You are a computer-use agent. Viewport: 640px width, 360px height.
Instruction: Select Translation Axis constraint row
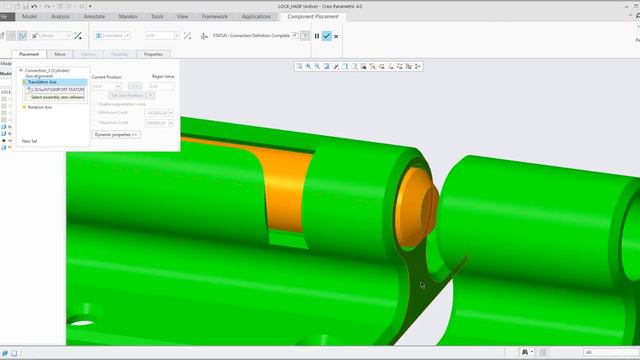point(55,82)
